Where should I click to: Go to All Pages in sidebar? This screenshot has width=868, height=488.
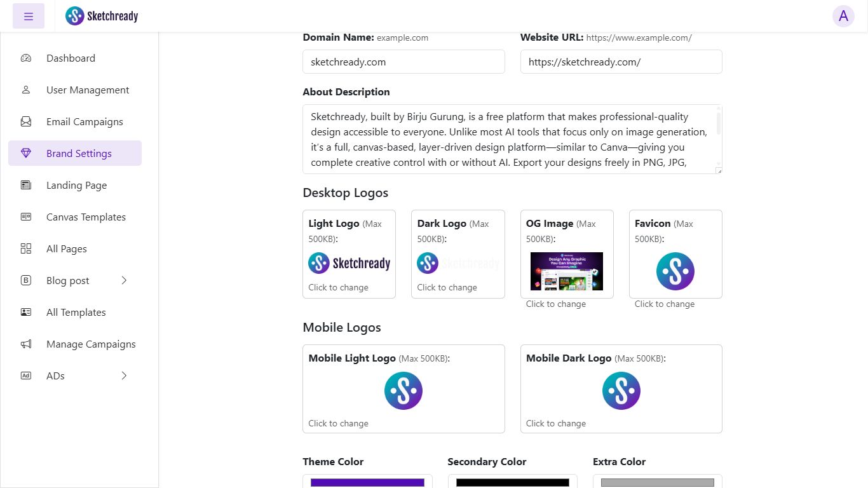[x=67, y=248]
